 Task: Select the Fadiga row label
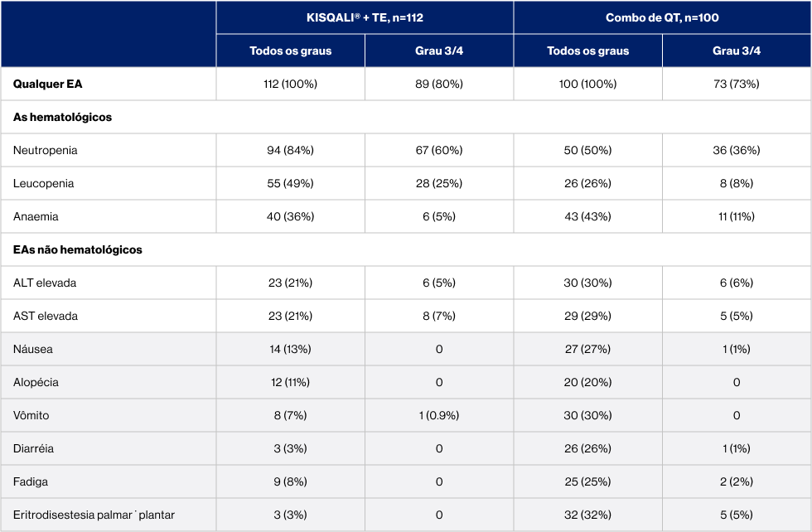(31, 481)
